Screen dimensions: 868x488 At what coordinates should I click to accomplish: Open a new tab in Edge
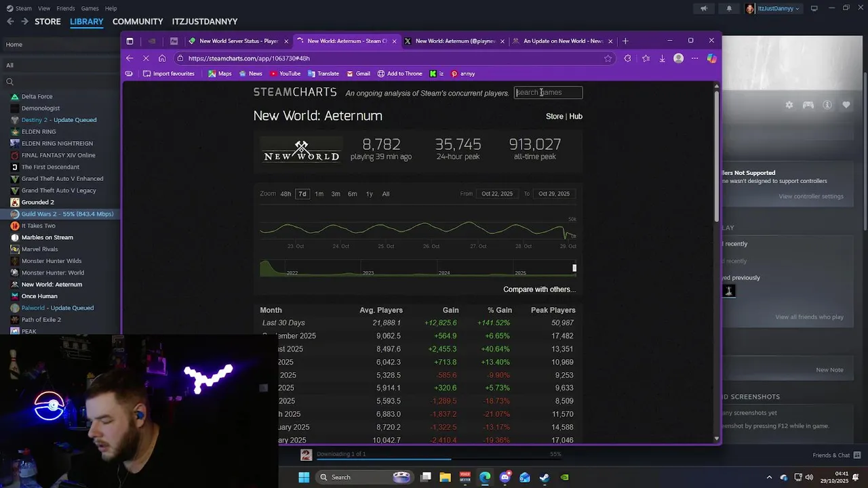[625, 41]
